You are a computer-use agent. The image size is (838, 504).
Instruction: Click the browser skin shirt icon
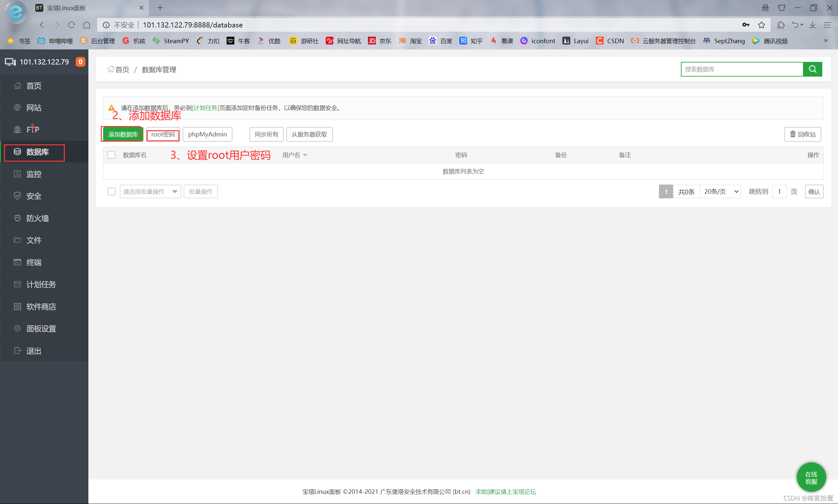[x=782, y=8]
